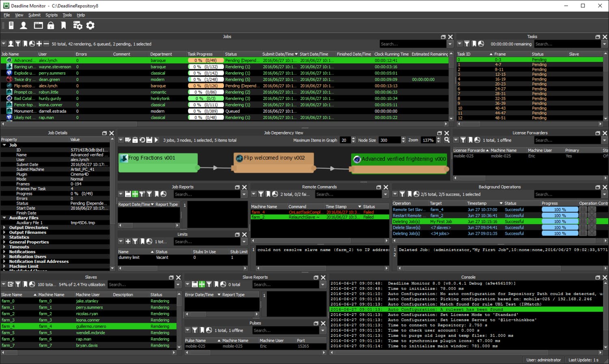609x364 pixels.
Task: Toggle the checkbox-edit icon in Slaves panel toolbar
Action: [x=11, y=284]
